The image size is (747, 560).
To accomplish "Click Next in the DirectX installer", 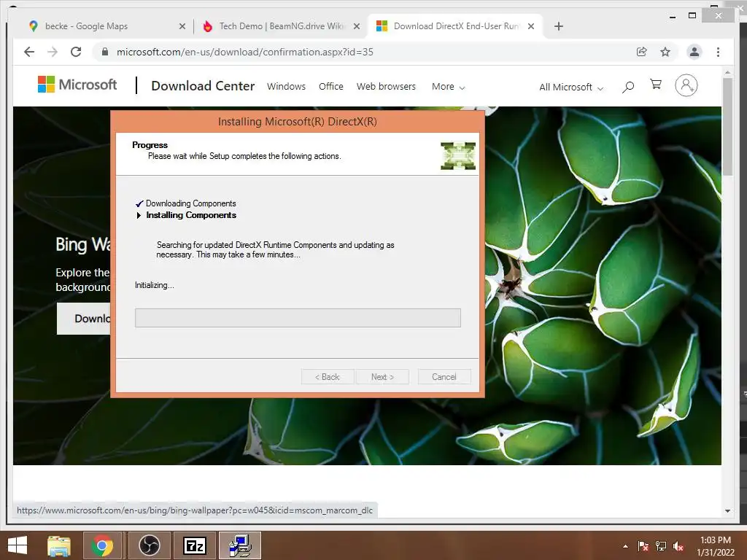I will coord(382,377).
